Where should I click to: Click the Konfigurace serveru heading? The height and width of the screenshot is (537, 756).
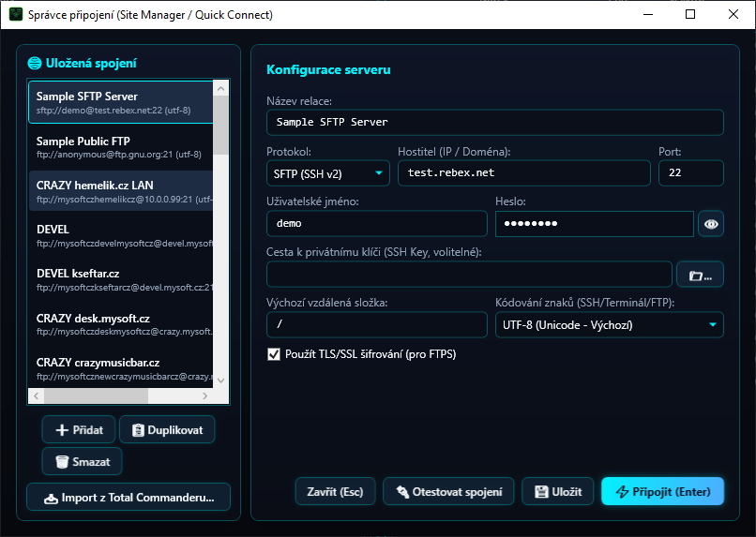[328, 70]
